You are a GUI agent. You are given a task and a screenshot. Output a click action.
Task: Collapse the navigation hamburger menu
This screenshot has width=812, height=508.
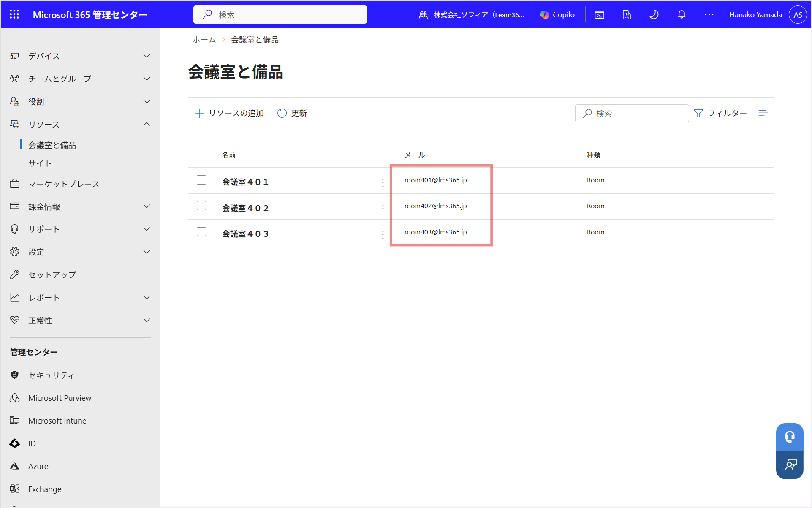click(15, 40)
